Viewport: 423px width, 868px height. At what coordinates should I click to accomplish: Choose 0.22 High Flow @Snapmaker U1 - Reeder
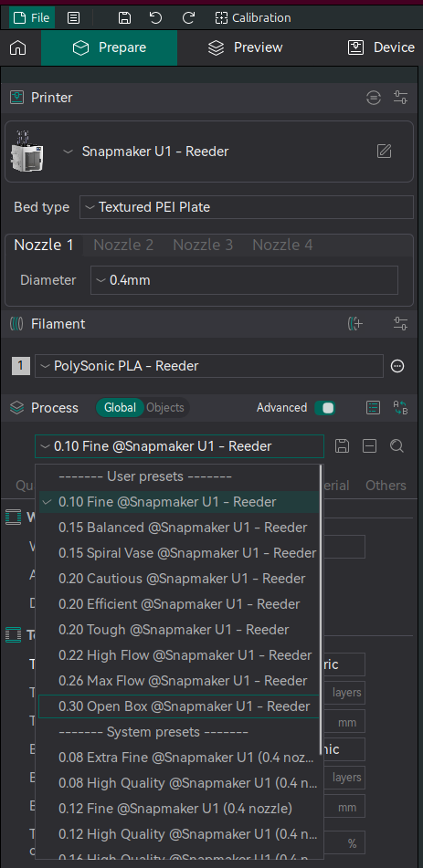(178, 654)
